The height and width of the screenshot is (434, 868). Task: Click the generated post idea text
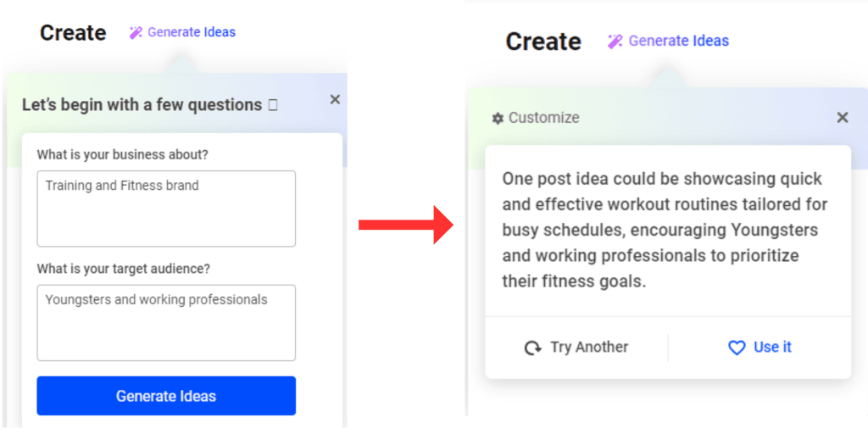click(665, 230)
